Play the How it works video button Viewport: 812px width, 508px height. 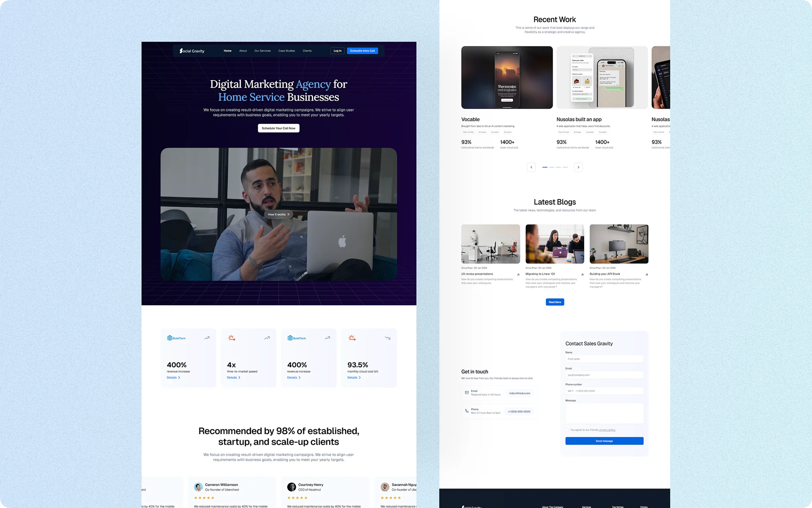point(279,214)
